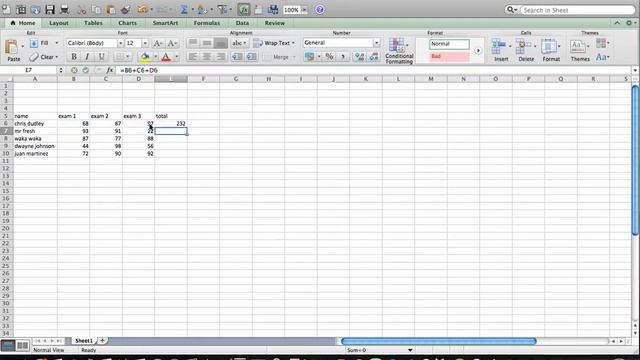Viewport: 640px width, 360px height.
Task: Apply the Normal cell style
Action: [449, 44]
